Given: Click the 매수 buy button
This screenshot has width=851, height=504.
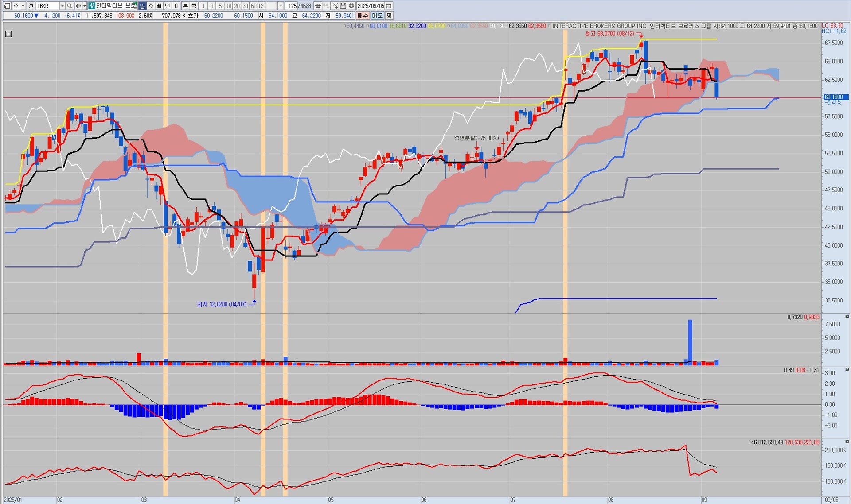Looking at the screenshot, I should pyautogui.click(x=363, y=16).
